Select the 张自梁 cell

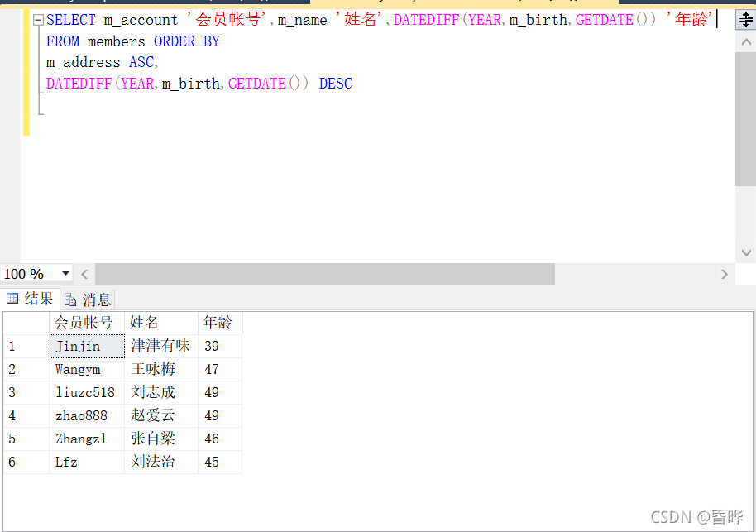pyautogui.click(x=161, y=439)
